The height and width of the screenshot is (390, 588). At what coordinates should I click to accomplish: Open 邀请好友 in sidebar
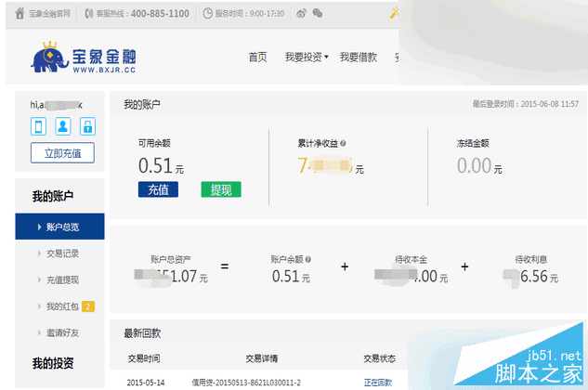pyautogui.click(x=62, y=333)
